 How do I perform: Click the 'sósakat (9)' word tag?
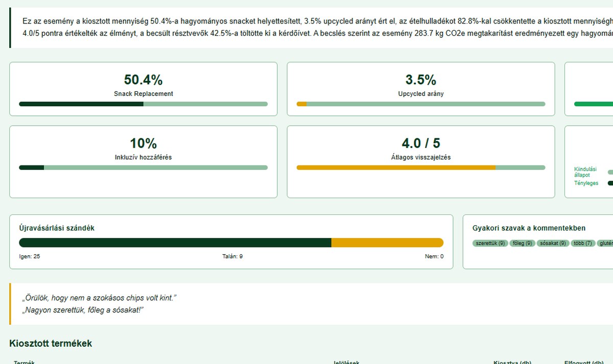click(553, 244)
